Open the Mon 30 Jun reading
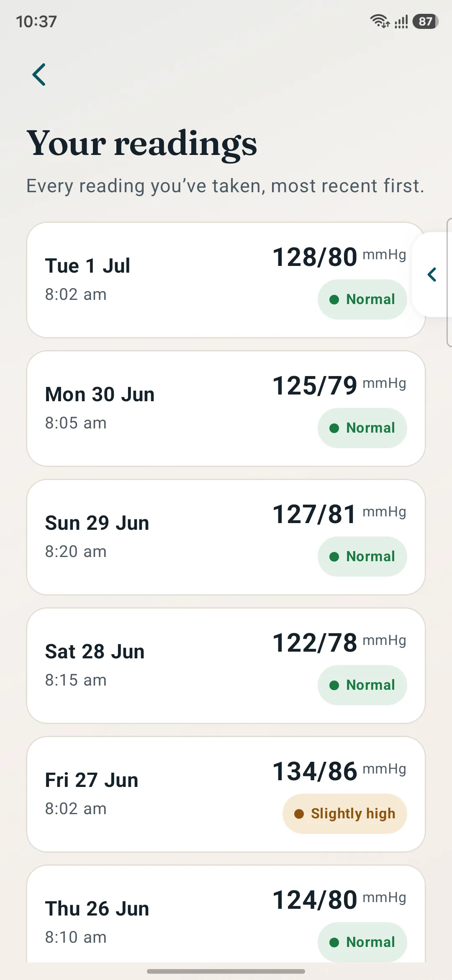Screen dimensions: 452x980 [x=226, y=409]
